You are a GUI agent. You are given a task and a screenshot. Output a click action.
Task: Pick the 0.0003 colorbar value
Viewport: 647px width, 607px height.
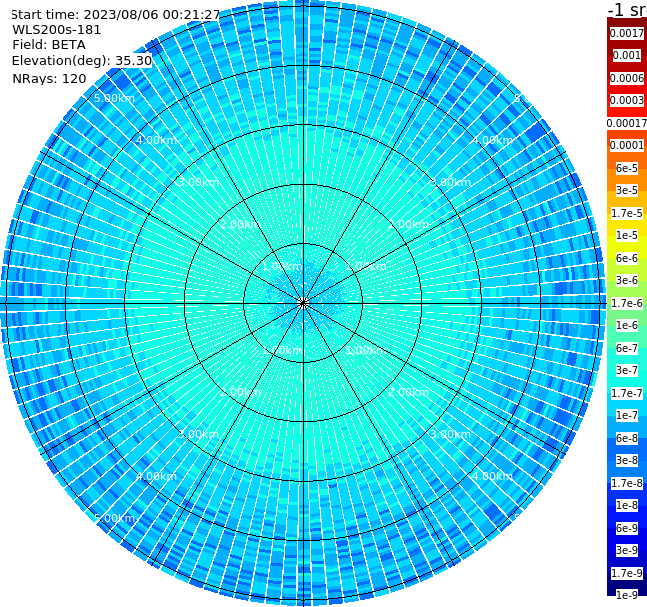tap(627, 100)
